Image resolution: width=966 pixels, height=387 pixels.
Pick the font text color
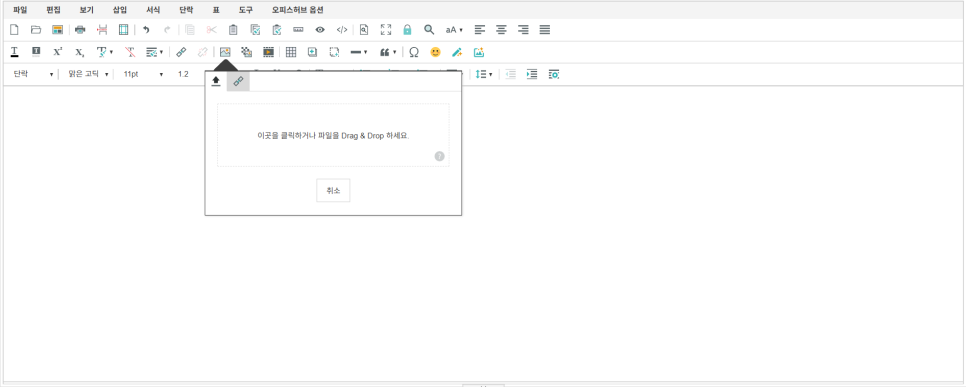click(14, 52)
